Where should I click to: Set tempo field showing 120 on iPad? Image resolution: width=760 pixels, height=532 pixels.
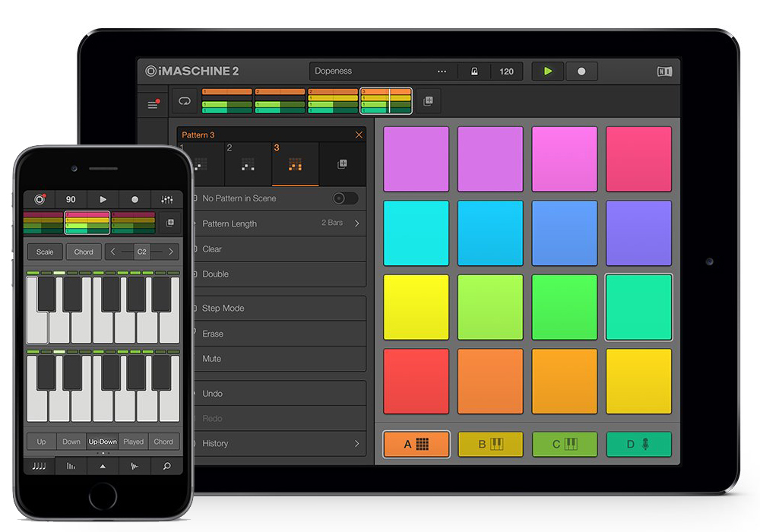pos(506,71)
